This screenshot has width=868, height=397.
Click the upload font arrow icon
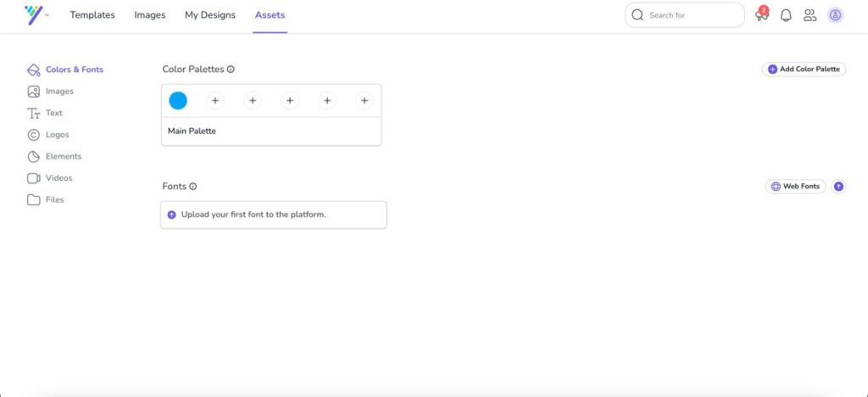(839, 187)
